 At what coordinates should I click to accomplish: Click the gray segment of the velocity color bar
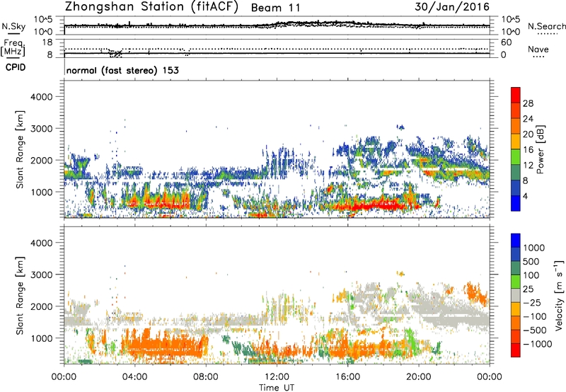[516, 296]
